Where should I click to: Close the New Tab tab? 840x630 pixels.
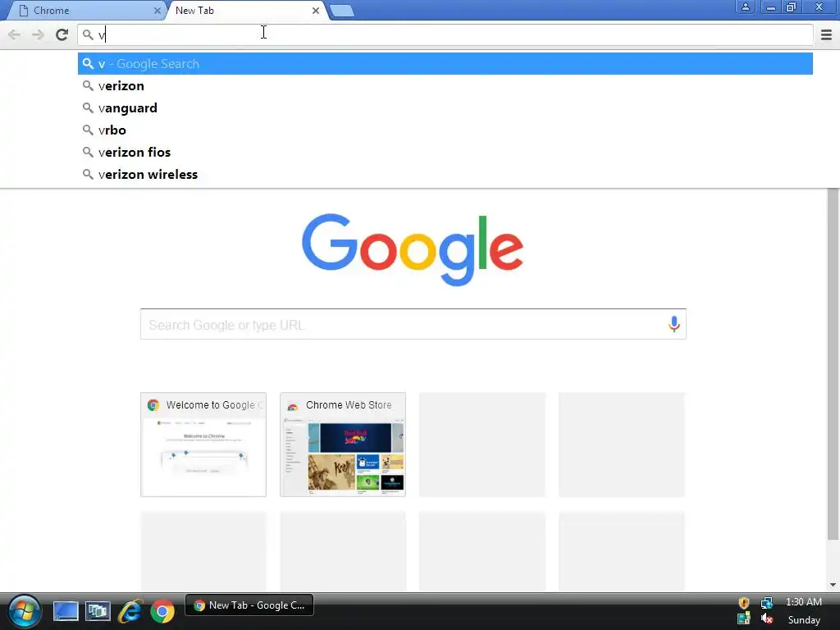[x=316, y=11]
